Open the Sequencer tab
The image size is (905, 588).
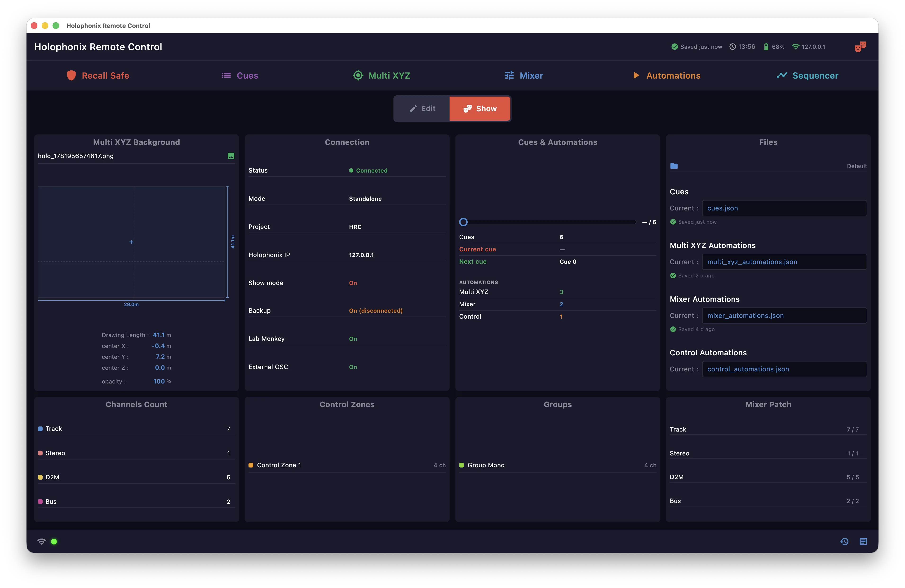click(x=807, y=75)
